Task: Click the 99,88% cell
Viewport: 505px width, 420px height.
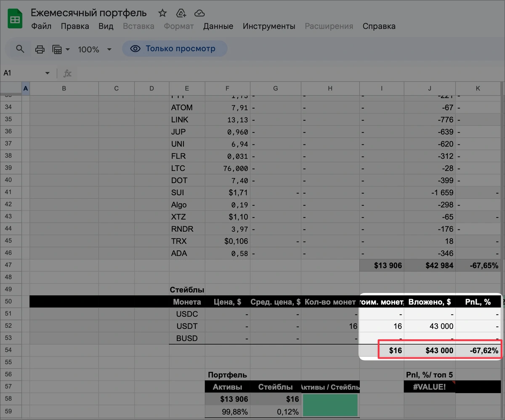Action: tap(228, 411)
